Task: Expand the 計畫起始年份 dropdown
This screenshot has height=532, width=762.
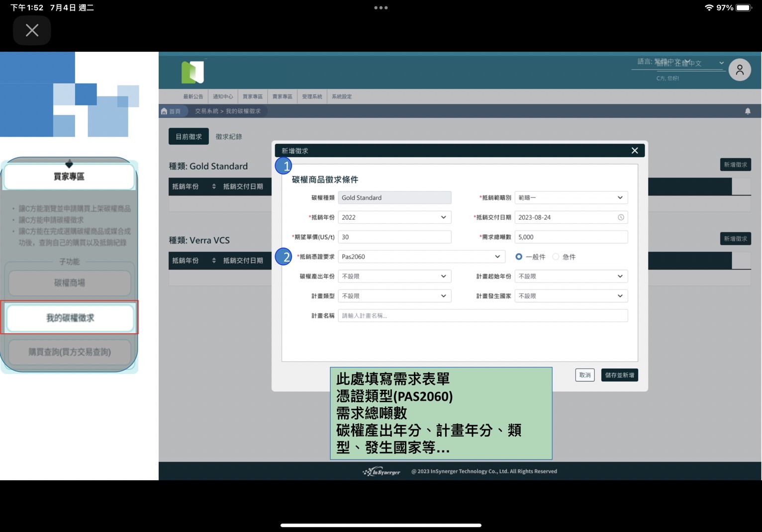Action: pos(571,276)
